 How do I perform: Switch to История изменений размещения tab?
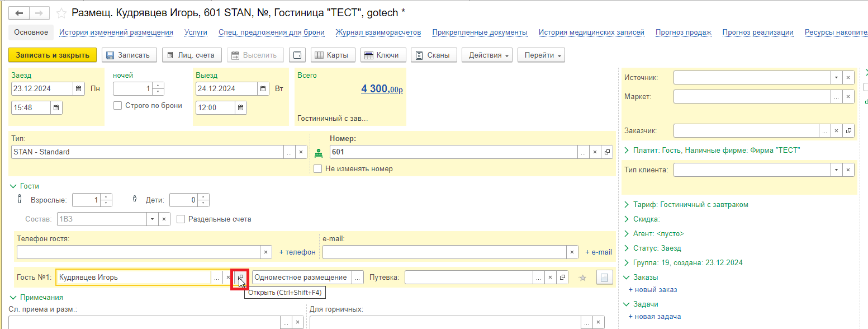116,32
